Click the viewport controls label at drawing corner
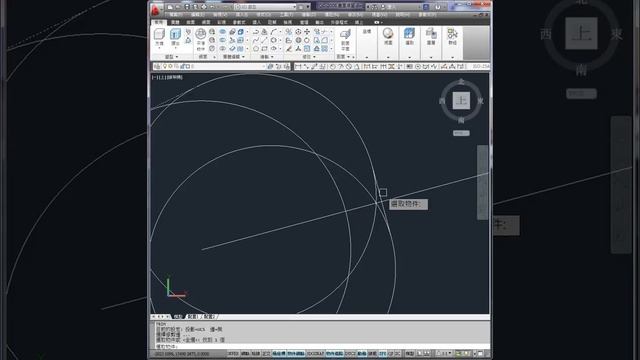This screenshot has width=640, height=360. (167, 77)
